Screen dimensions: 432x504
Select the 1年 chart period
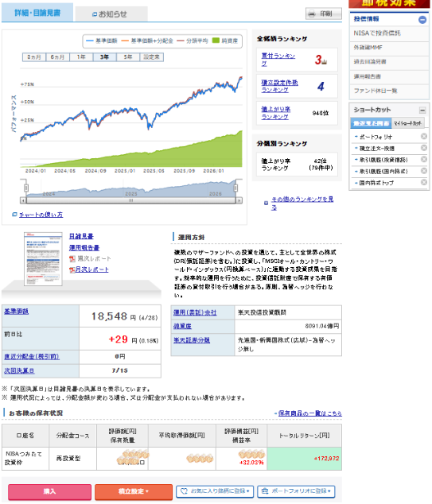point(81,57)
